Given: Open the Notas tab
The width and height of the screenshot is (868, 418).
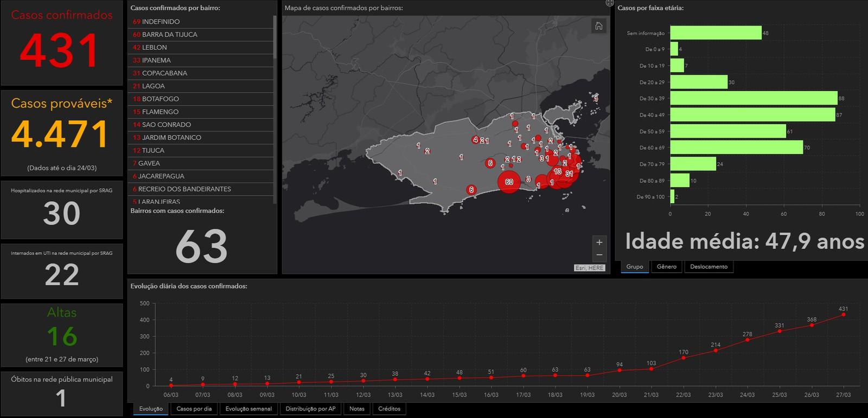Looking at the screenshot, I should [x=357, y=409].
